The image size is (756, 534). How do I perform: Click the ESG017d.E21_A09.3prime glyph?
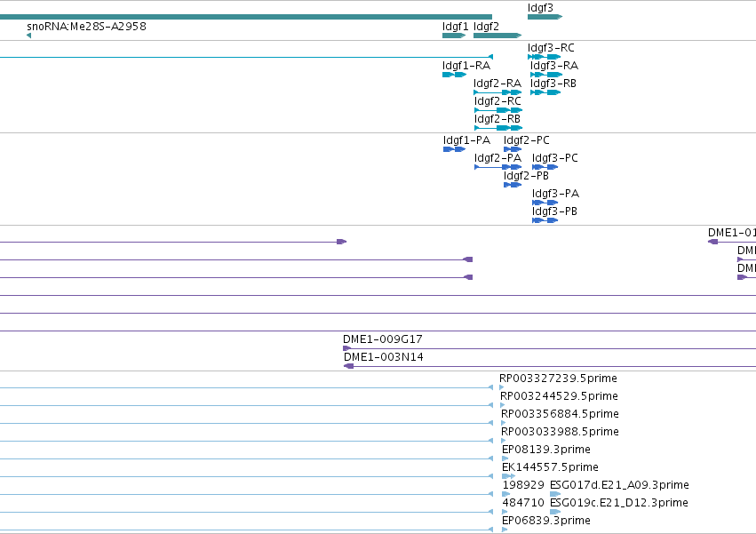[x=555, y=494]
